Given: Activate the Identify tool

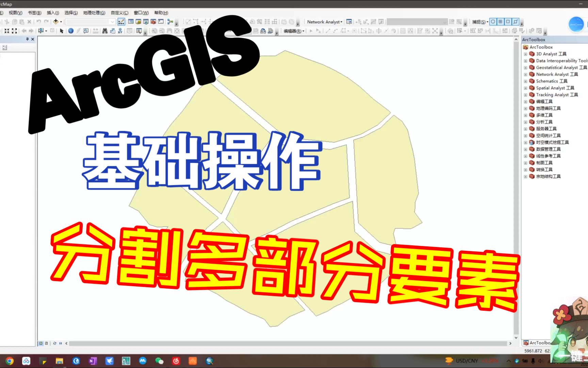Looking at the screenshot, I should coord(71,31).
